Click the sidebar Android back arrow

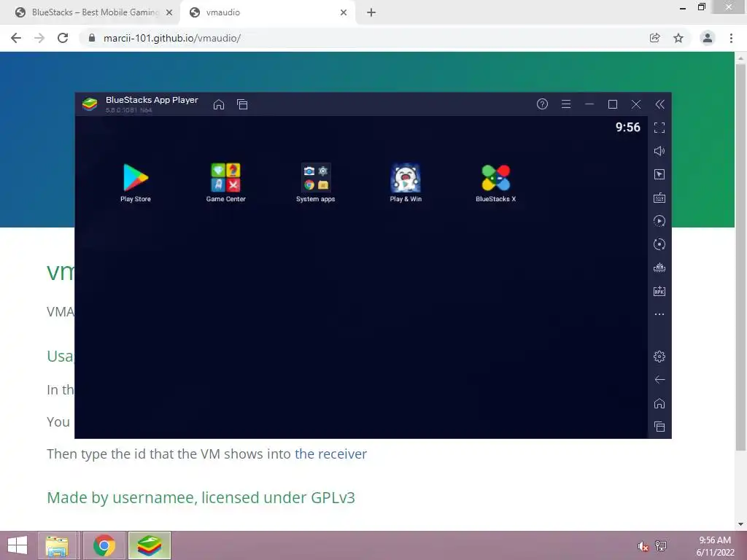tap(659, 379)
